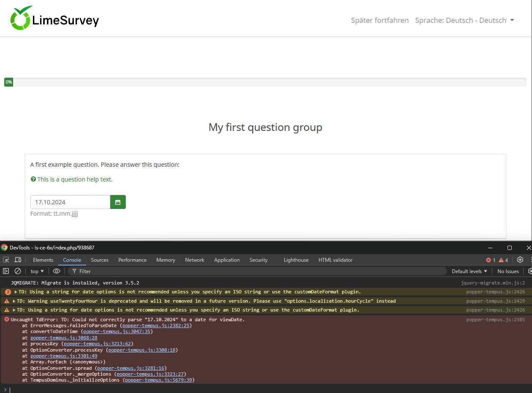Clear the console with the clear icon
Screen dimensions: 532x393
coord(18,271)
